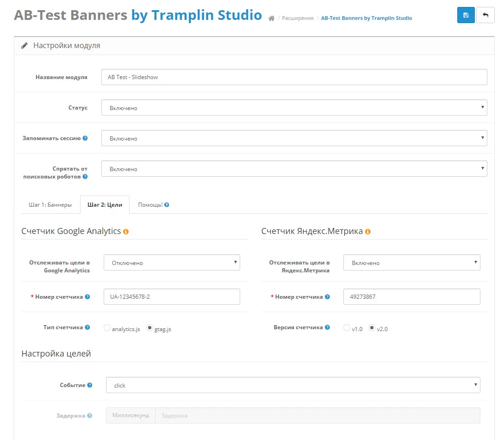Click help icon by Google Номер счетчика
This screenshot has height=443, width=504.
tap(87, 297)
